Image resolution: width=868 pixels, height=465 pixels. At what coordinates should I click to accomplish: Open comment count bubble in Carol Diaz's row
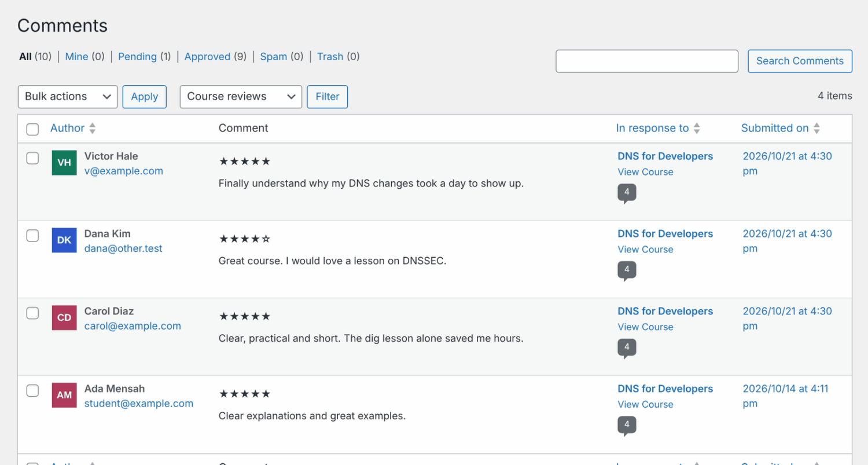click(627, 349)
